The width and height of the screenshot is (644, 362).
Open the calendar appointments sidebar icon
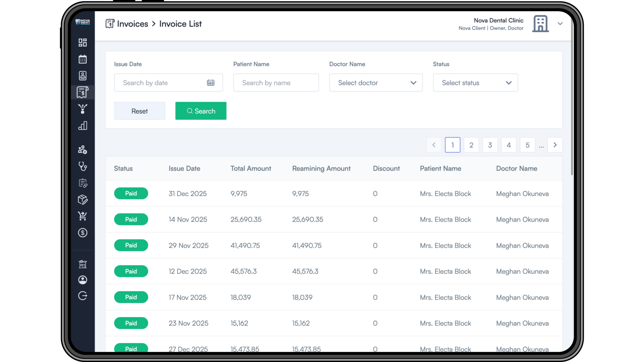pos(83,59)
